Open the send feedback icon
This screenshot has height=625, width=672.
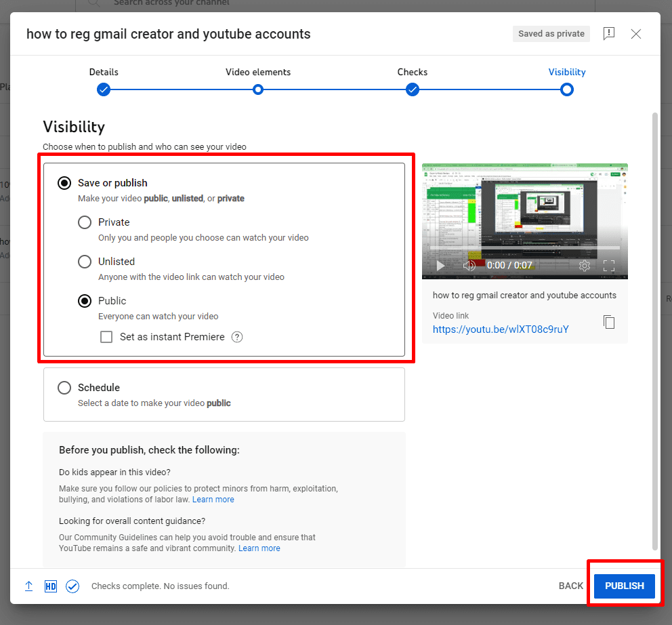608,33
